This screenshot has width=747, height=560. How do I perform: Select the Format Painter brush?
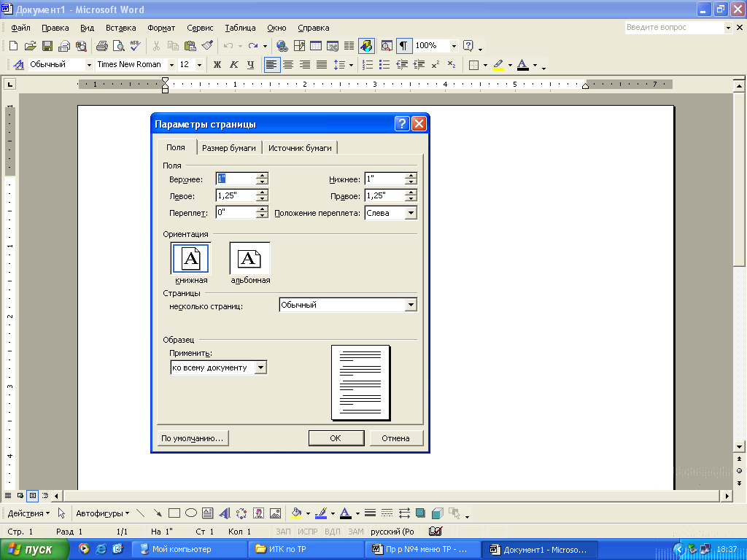(x=206, y=46)
